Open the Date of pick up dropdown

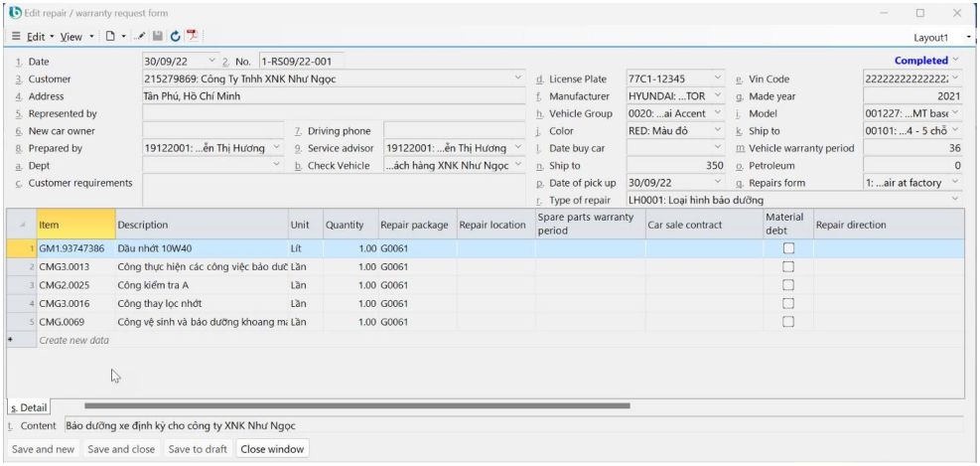(x=718, y=182)
